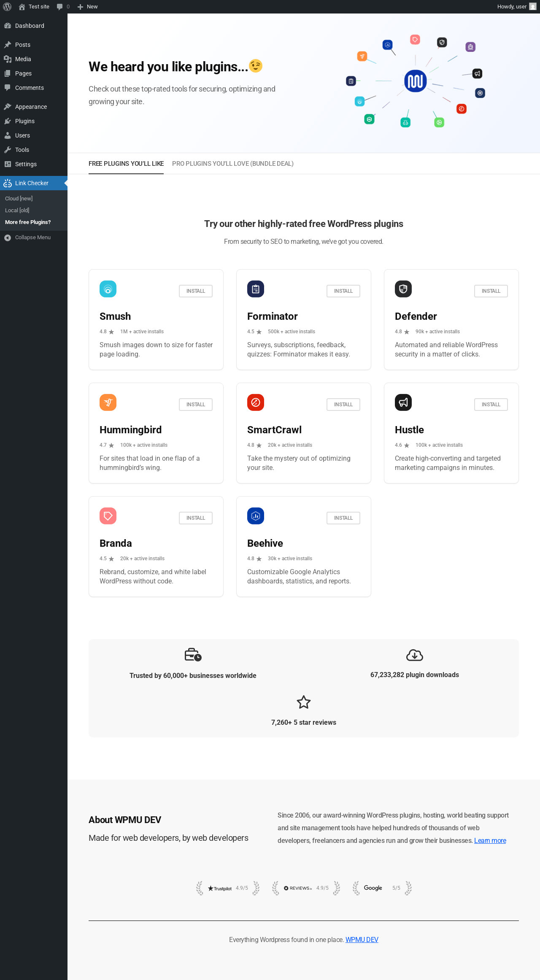Click the Defender plugin title
This screenshot has height=980, width=540.
(416, 316)
